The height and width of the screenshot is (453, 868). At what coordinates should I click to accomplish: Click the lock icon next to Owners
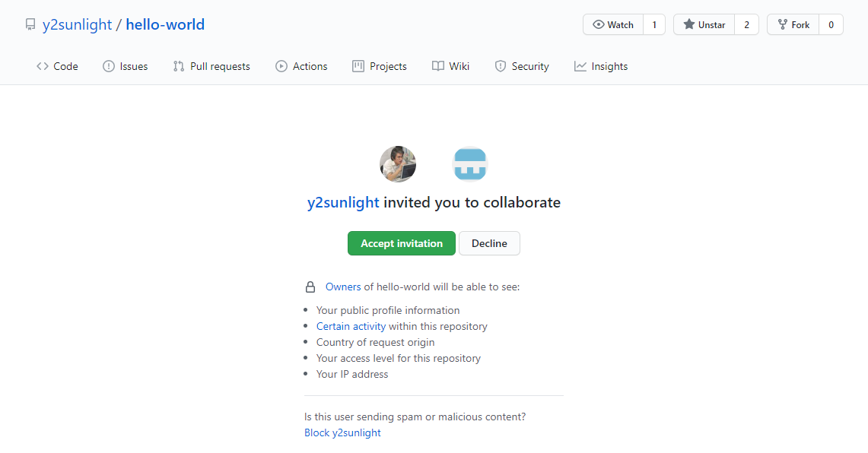pos(310,287)
